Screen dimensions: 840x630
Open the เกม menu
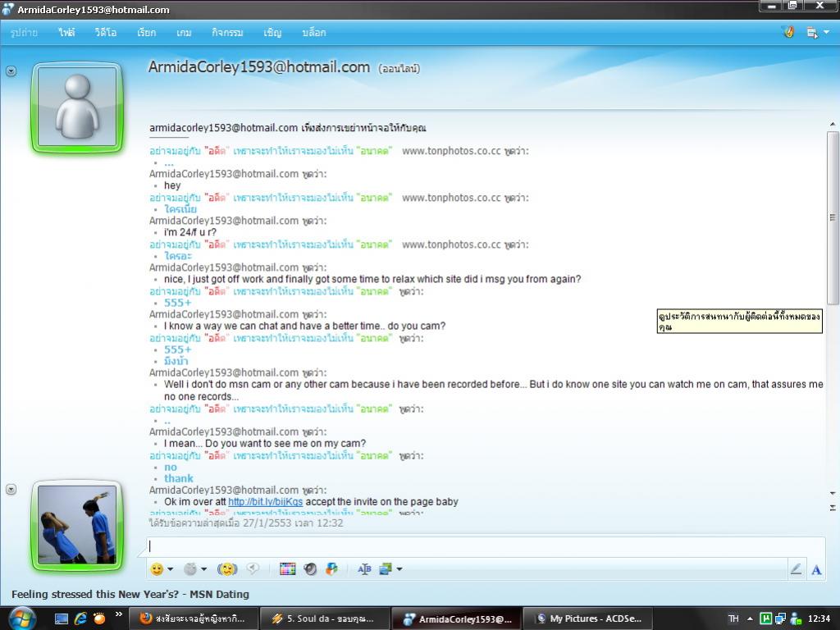tap(184, 33)
